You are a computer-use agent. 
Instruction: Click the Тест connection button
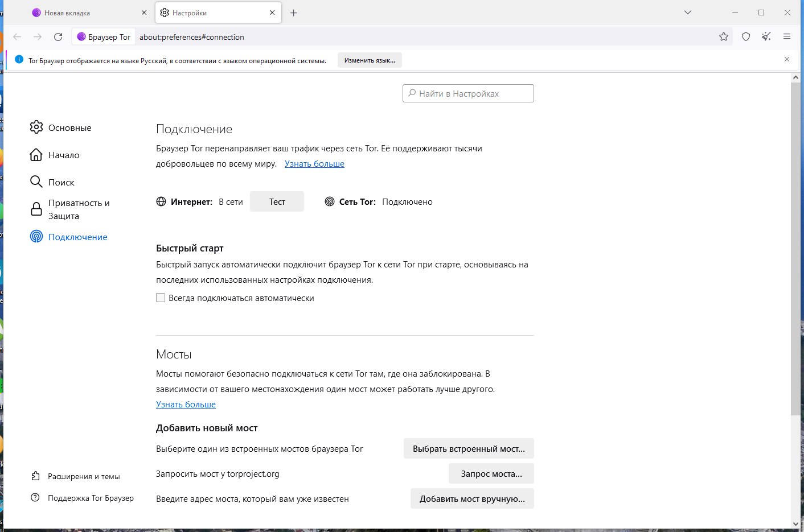(x=277, y=201)
